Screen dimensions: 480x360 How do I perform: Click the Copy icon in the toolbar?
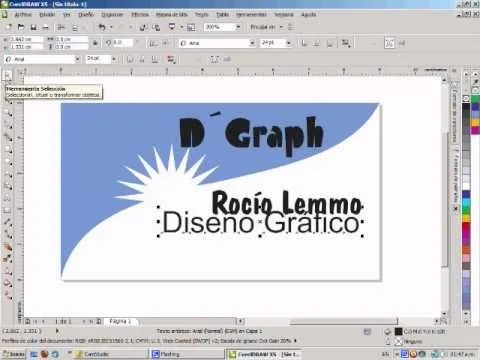(75, 28)
